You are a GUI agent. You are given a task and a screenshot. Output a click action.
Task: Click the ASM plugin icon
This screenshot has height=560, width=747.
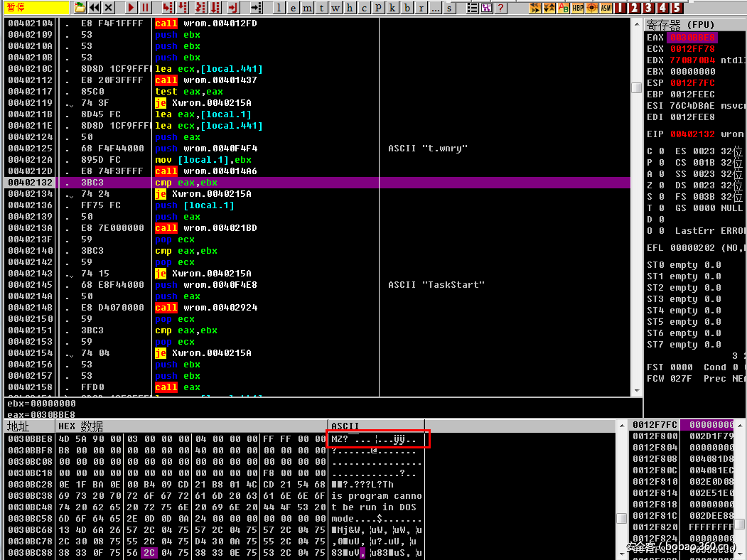coord(606,8)
